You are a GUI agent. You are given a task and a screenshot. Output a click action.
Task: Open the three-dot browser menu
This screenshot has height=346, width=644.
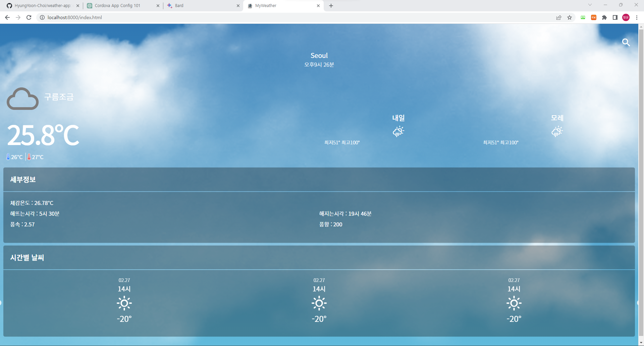pos(637,17)
